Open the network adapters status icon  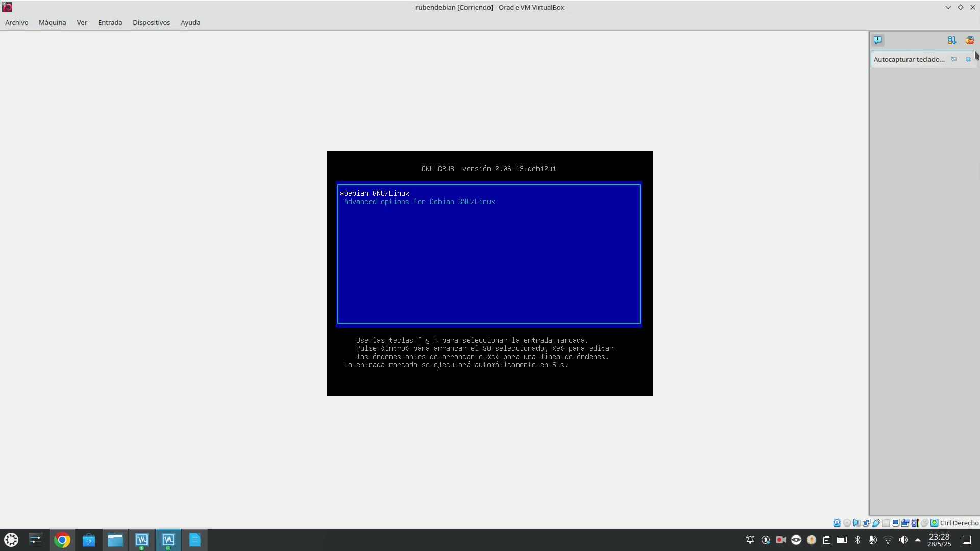866,523
